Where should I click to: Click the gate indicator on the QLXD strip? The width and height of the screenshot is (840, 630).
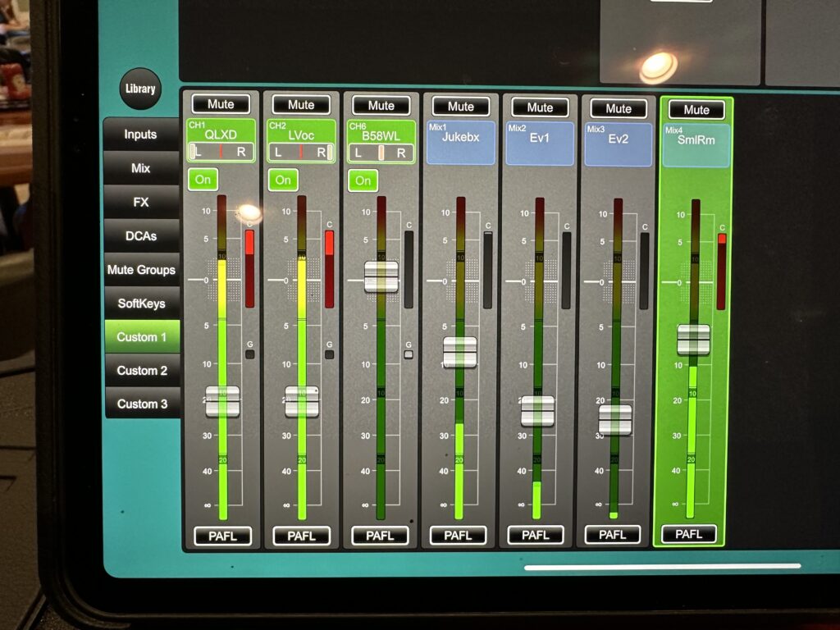pyautogui.click(x=249, y=354)
